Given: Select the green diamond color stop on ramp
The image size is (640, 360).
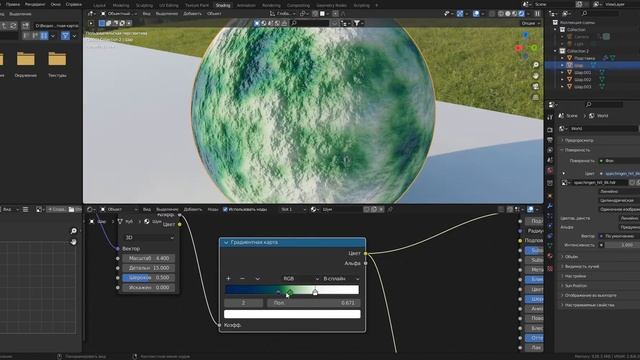Looking at the screenshot, I should point(289,292).
